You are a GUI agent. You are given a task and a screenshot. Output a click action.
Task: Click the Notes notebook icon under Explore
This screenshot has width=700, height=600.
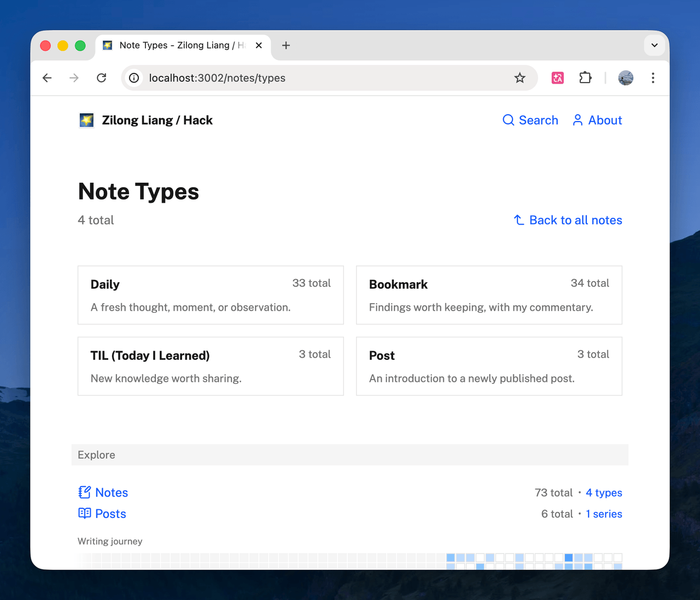[x=84, y=492]
